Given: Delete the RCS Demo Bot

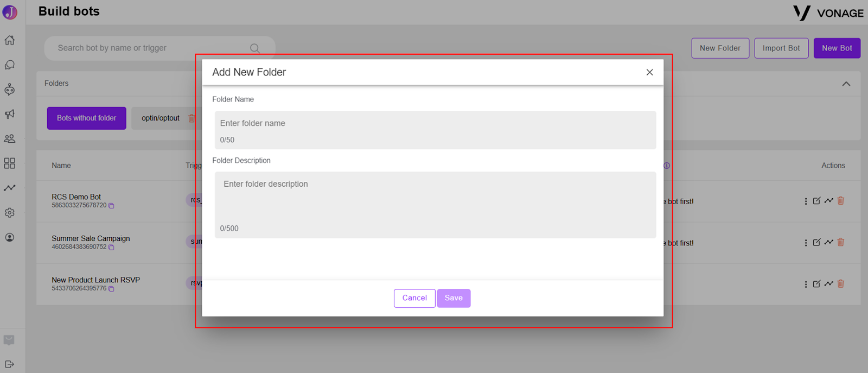Looking at the screenshot, I should tap(840, 201).
